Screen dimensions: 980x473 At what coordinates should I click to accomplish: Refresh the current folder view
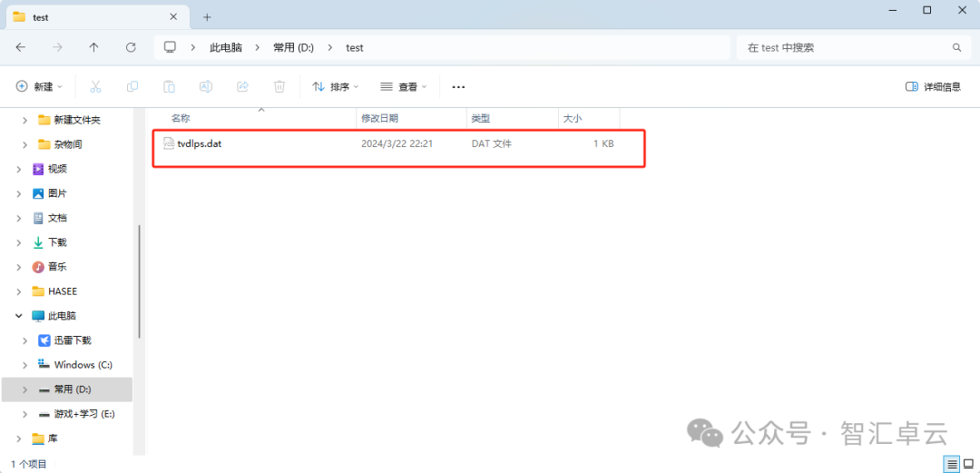click(x=131, y=47)
